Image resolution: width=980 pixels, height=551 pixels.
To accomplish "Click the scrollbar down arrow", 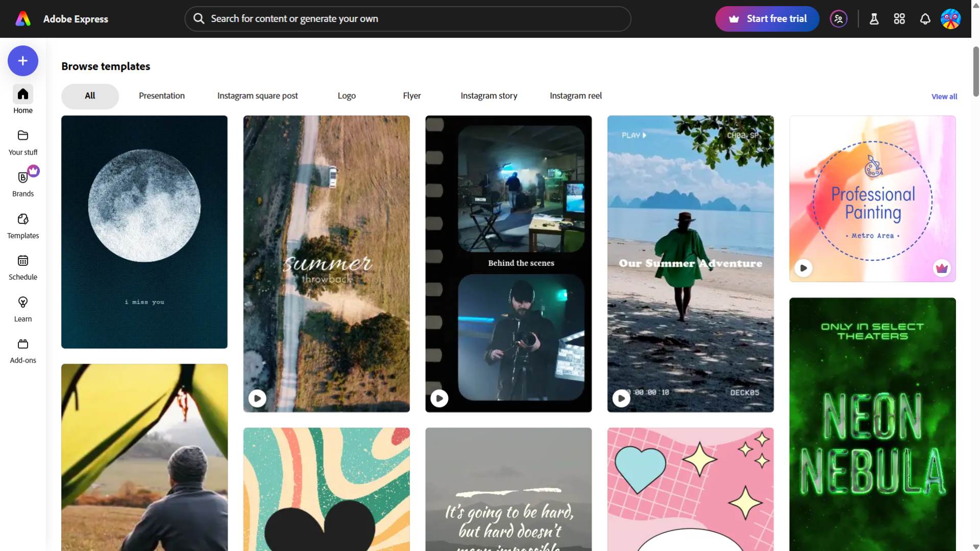I will click(x=976, y=546).
